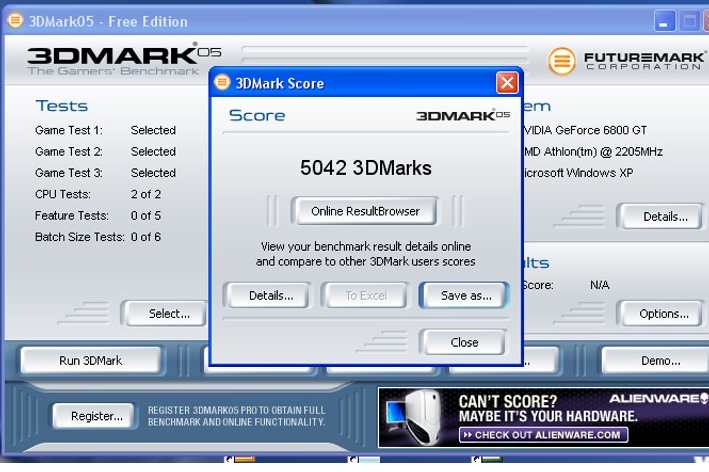Click 'View your benchmark result details online' text
Image resolution: width=709 pixels, height=472 pixels.
click(365, 246)
